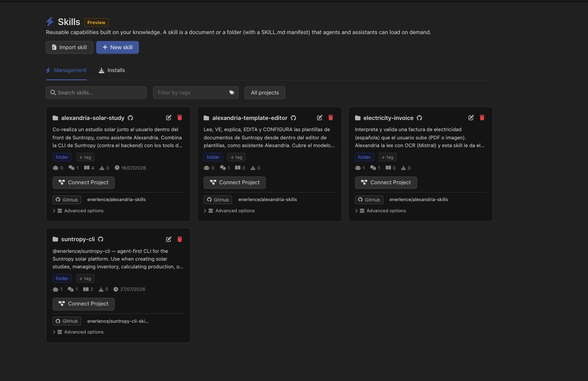
Task: Click the folder tag on suntropy-cli
Action: tap(62, 278)
